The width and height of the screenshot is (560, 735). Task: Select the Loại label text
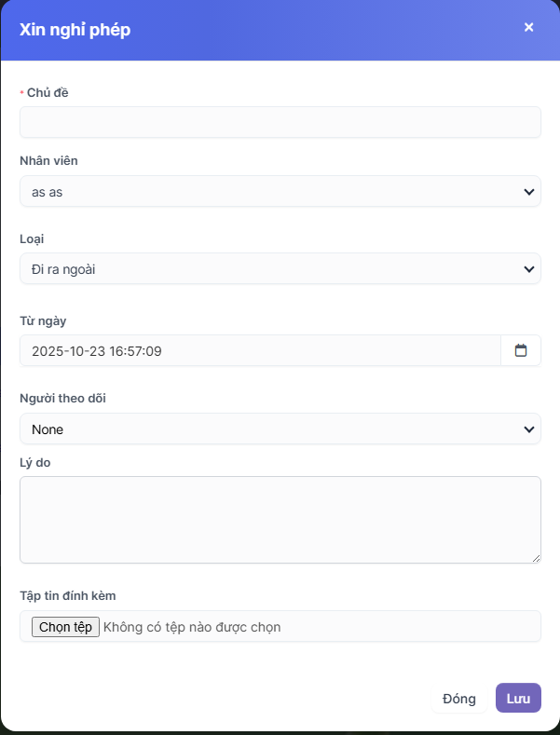point(32,239)
